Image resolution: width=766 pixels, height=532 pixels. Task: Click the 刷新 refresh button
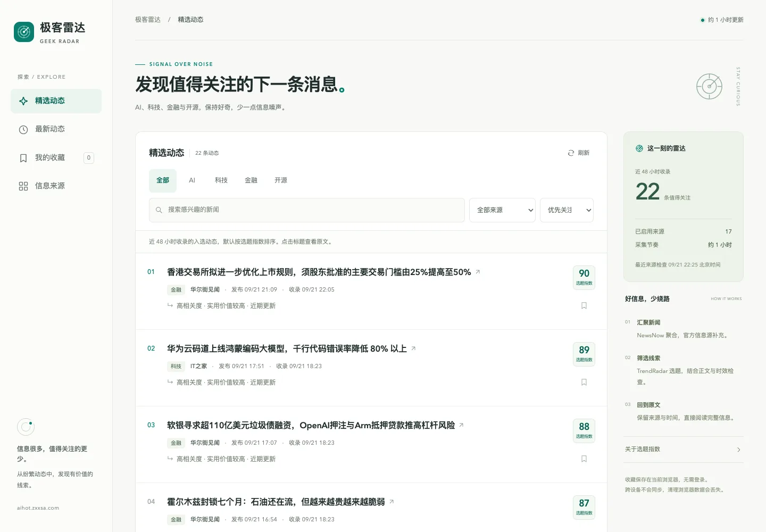(579, 153)
